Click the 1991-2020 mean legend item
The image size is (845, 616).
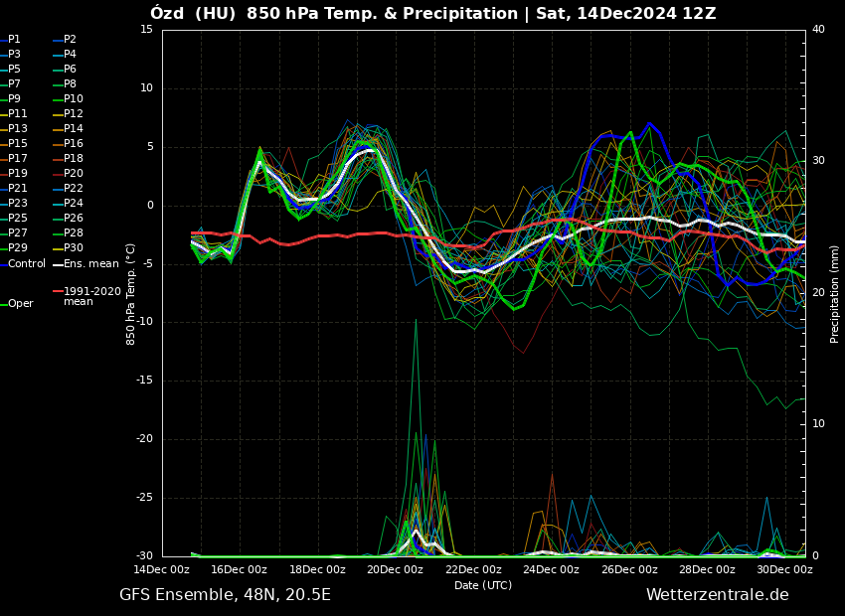tap(91, 296)
